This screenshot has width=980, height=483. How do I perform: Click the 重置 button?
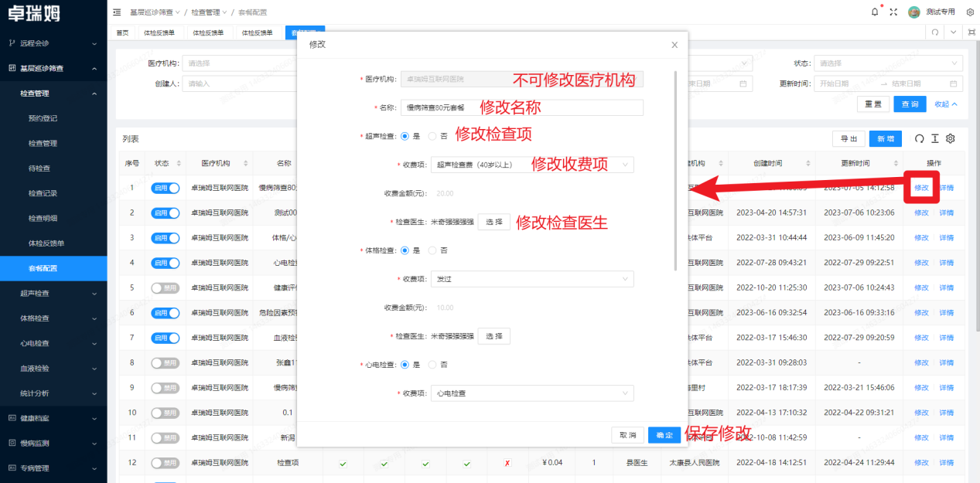[872, 104]
